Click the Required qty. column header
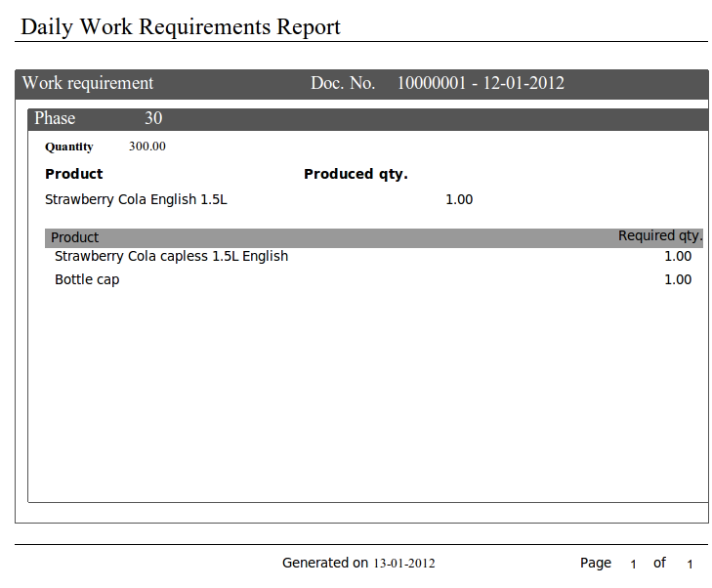Image resolution: width=712 pixels, height=588 pixels. click(x=660, y=235)
